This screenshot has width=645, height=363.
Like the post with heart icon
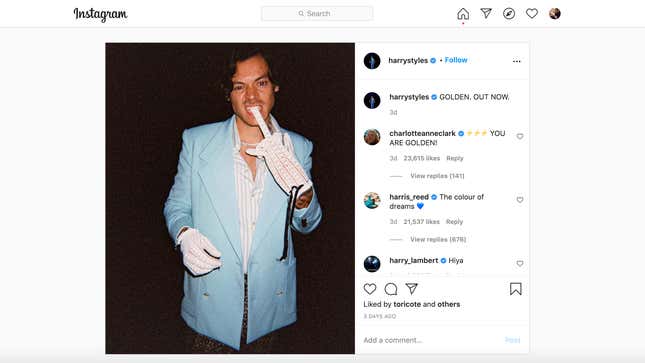point(370,289)
